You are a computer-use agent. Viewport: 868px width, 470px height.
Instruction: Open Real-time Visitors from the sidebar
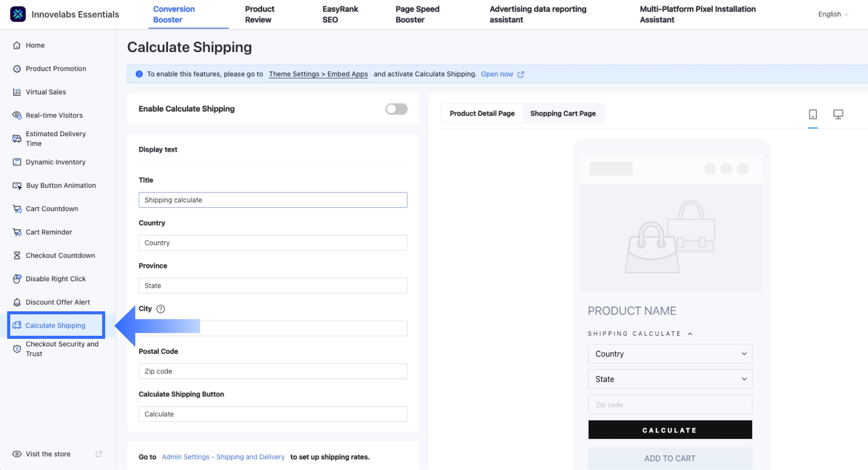click(54, 115)
